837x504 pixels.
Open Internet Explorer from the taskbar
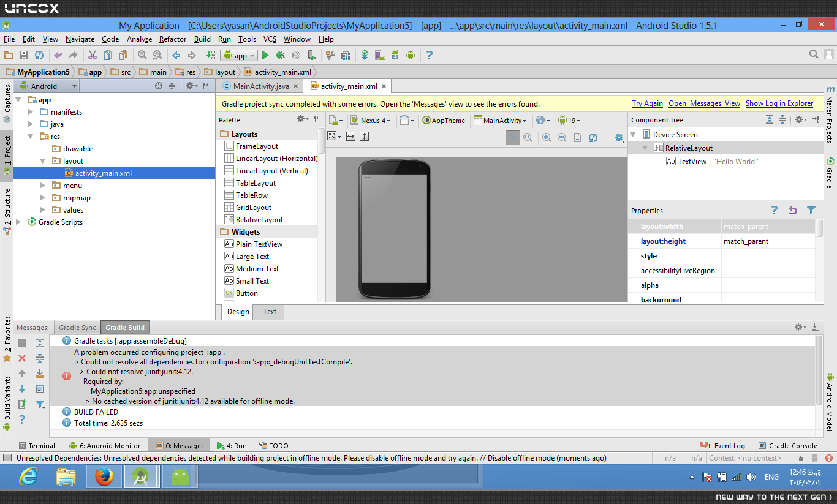click(x=29, y=477)
